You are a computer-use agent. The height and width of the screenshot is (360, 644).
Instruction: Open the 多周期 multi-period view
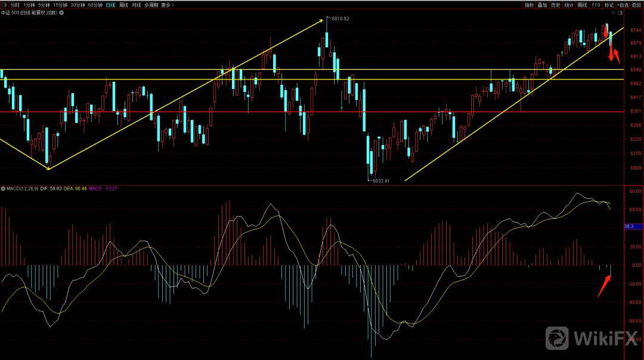pyautogui.click(x=151, y=5)
